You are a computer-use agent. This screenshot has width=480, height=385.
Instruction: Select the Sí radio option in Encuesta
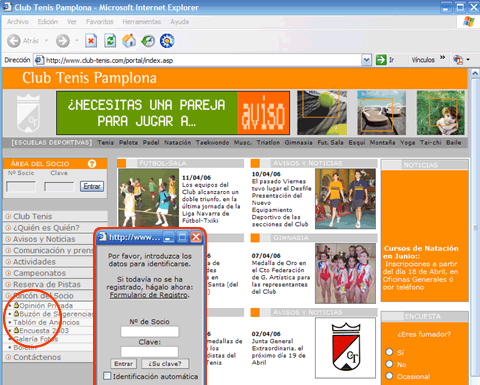(x=389, y=352)
